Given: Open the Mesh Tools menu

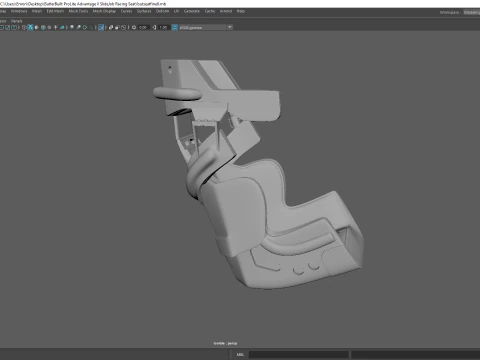Looking at the screenshot, I should click(78, 11).
